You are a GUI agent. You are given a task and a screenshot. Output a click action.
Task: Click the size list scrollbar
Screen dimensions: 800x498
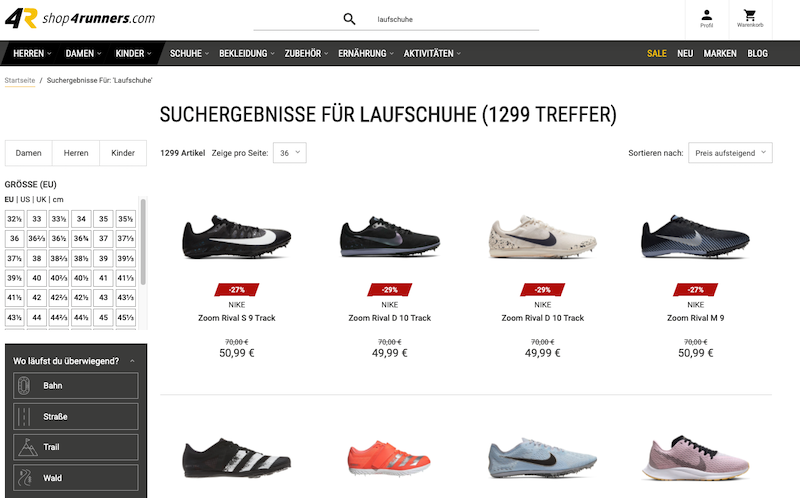click(143, 242)
